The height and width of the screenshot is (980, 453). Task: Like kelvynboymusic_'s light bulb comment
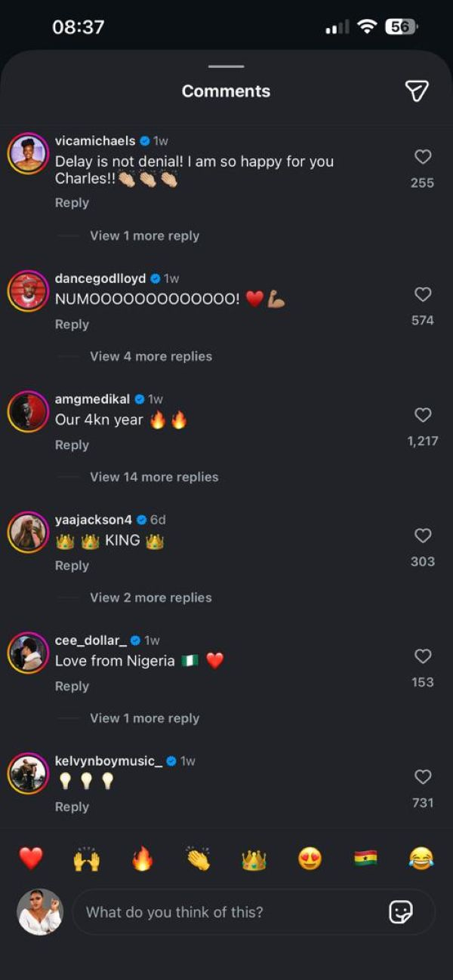[423, 777]
